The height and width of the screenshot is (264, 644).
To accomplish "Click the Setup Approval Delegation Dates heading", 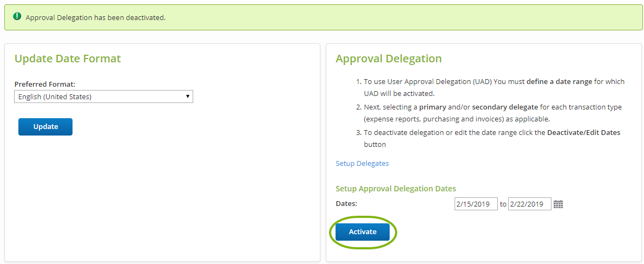I will tap(396, 189).
